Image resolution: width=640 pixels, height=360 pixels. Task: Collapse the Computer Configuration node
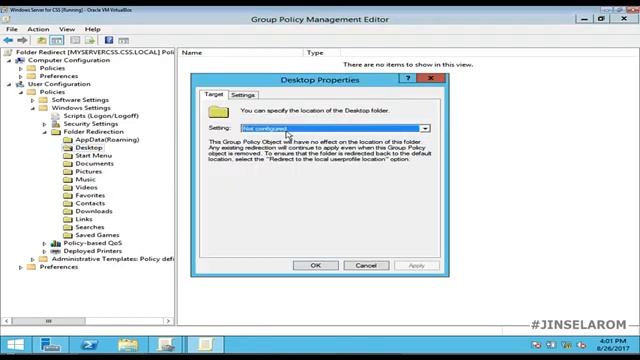tap(9, 60)
